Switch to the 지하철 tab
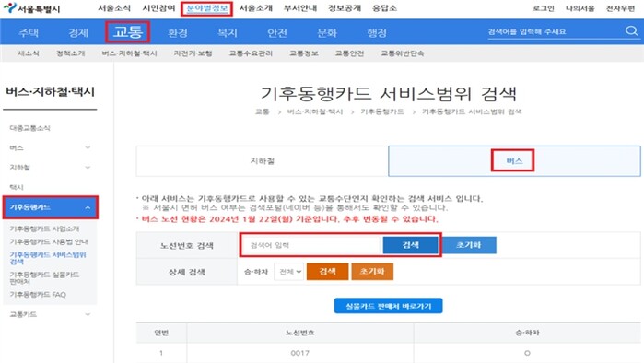 click(x=262, y=161)
